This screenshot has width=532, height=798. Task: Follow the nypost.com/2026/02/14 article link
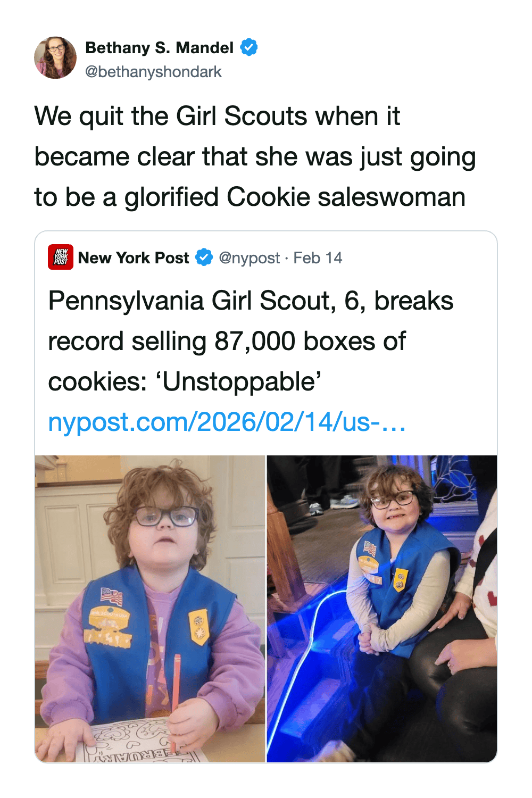click(x=227, y=422)
